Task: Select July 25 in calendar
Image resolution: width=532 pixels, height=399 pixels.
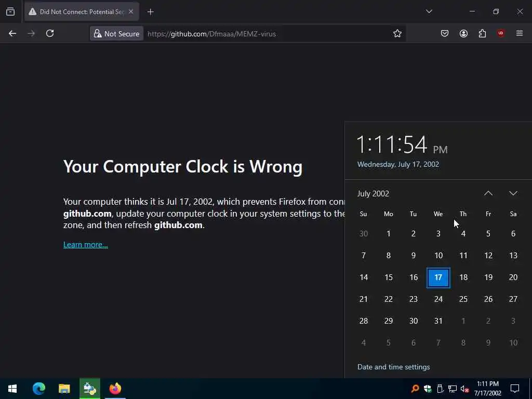Action: click(x=463, y=299)
